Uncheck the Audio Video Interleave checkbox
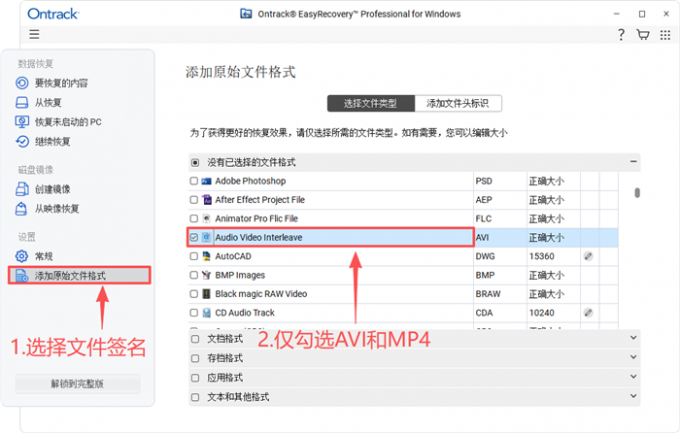The height and width of the screenshot is (433, 680). (x=194, y=237)
